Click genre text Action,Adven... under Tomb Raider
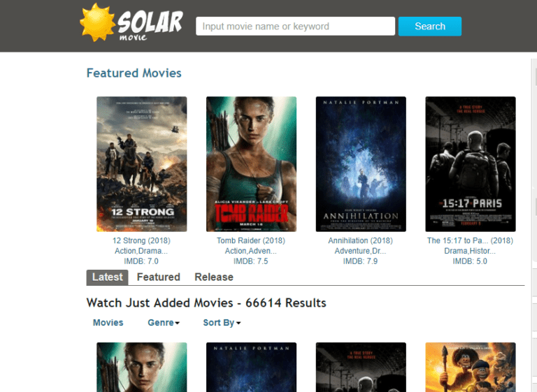 [x=251, y=251]
